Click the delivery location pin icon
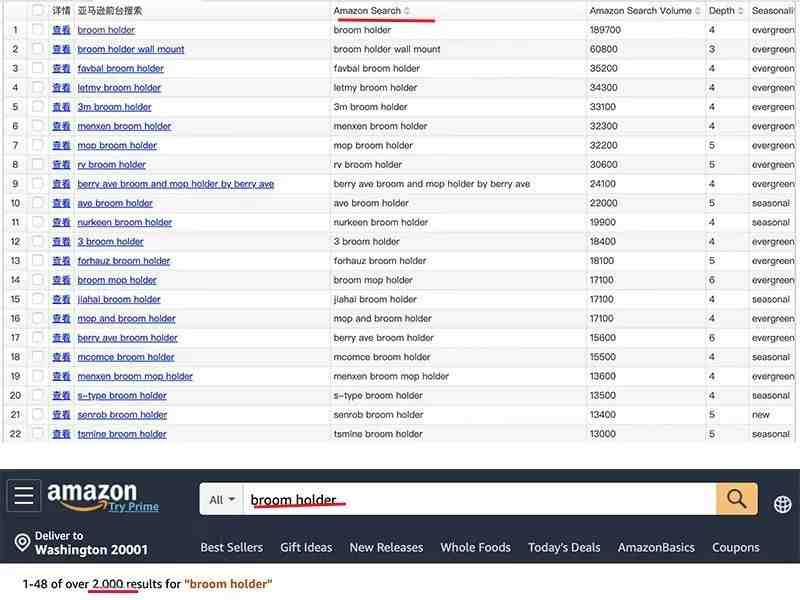800x600 pixels. click(x=22, y=542)
